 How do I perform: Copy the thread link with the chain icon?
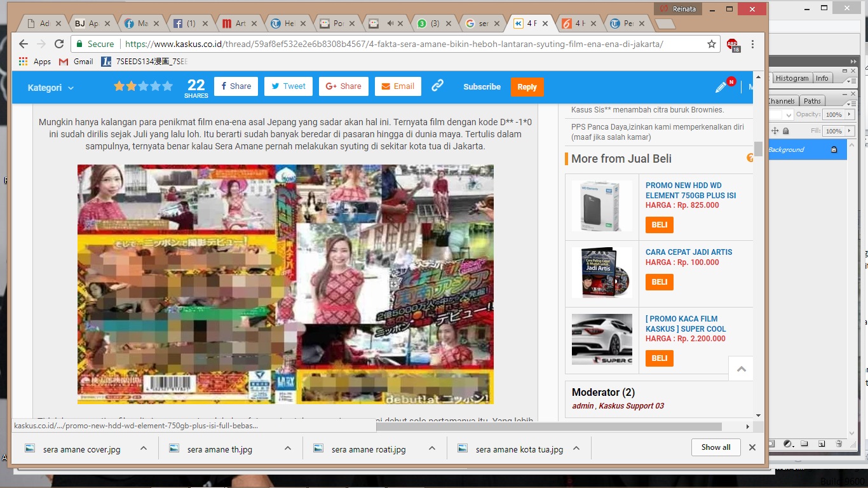click(437, 86)
